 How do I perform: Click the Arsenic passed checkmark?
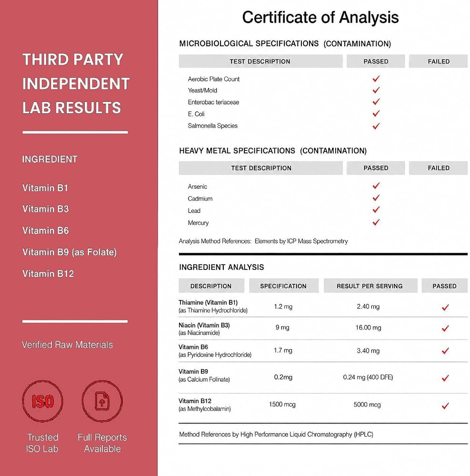[376, 186]
